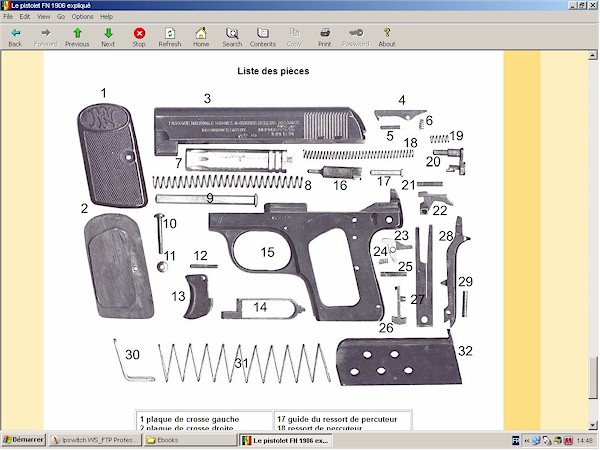Click part number 22 label
The image size is (600, 450).
(440, 210)
